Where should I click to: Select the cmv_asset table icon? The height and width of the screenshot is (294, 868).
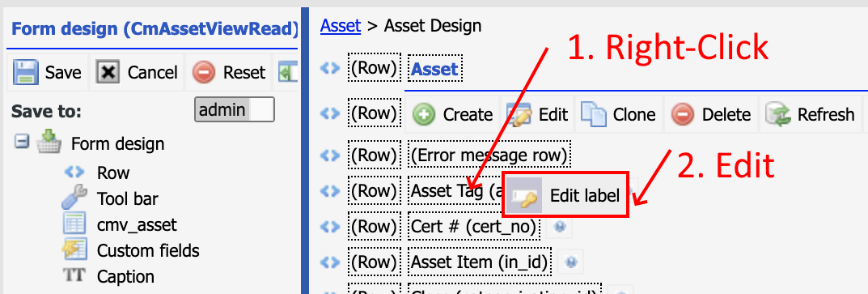(74, 224)
